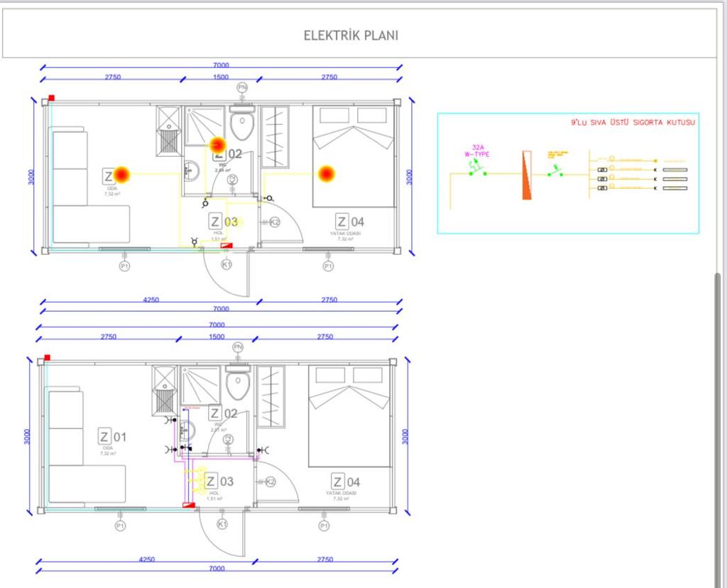Screen dimensions: 727x588
Task: Click the fully visible Z 01 room tag
Action: (x=112, y=436)
